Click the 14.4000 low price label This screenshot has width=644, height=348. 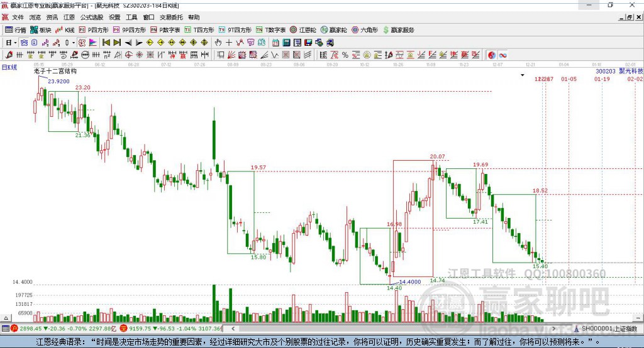(410, 282)
